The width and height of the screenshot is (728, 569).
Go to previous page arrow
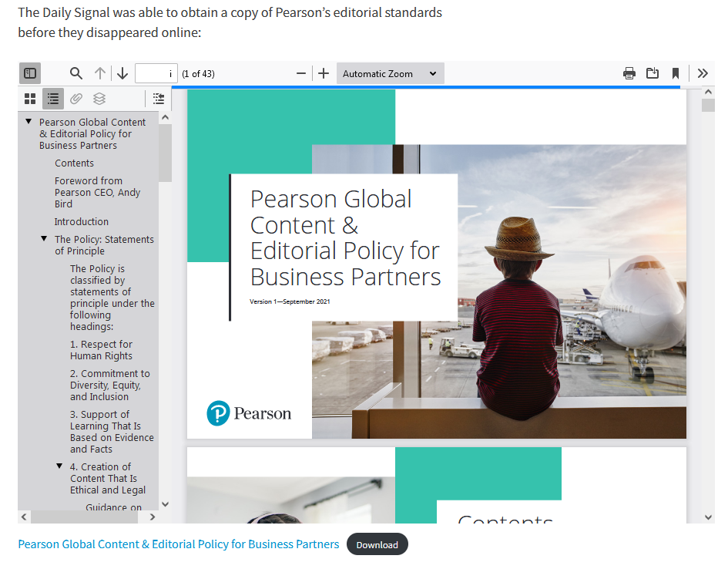(x=100, y=73)
